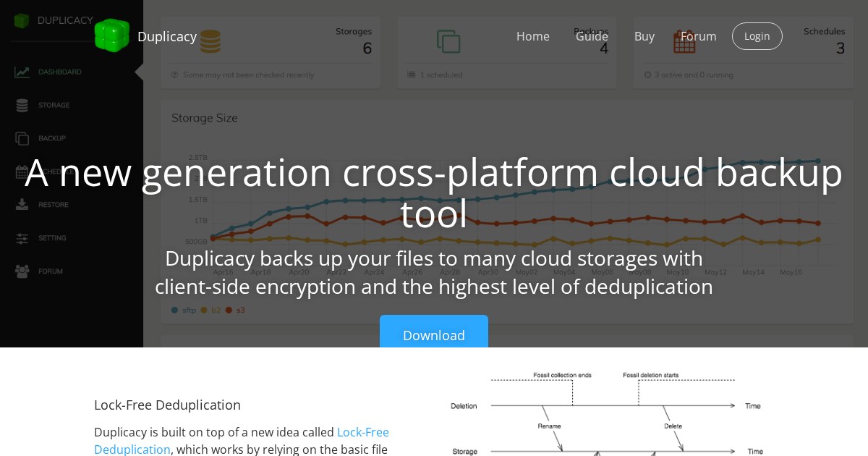Click the green Duplicacy cube logo
868x456 pixels.
[x=112, y=35]
